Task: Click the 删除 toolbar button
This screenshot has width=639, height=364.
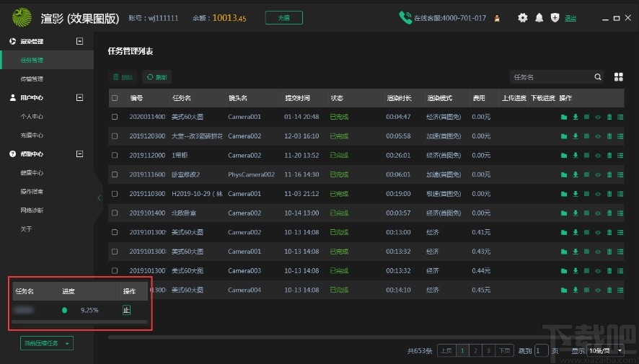Action: pyautogui.click(x=123, y=77)
